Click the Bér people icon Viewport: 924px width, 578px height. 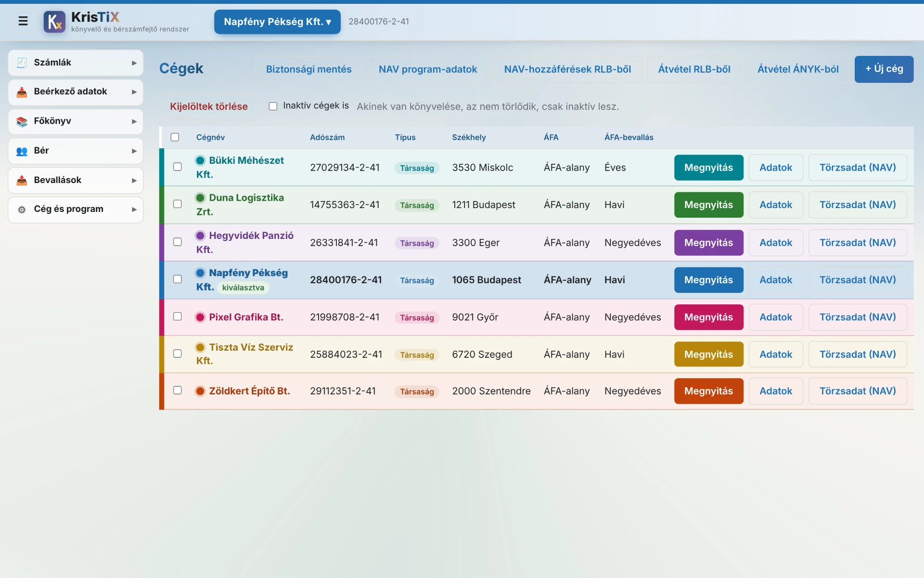(22, 151)
